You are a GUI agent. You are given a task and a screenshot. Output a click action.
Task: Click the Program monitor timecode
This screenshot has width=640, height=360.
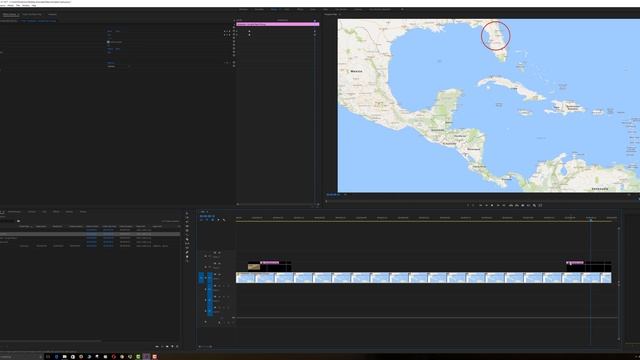333,194
